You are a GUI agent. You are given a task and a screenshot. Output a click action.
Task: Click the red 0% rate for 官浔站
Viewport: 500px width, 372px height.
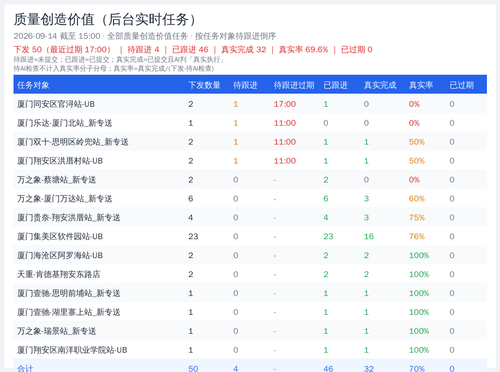click(x=414, y=104)
